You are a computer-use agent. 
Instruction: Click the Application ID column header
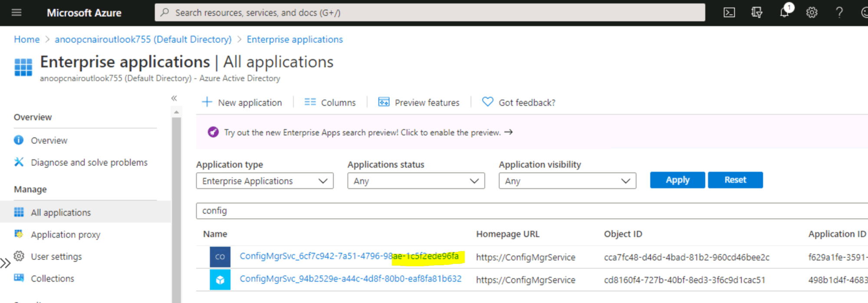coord(837,234)
